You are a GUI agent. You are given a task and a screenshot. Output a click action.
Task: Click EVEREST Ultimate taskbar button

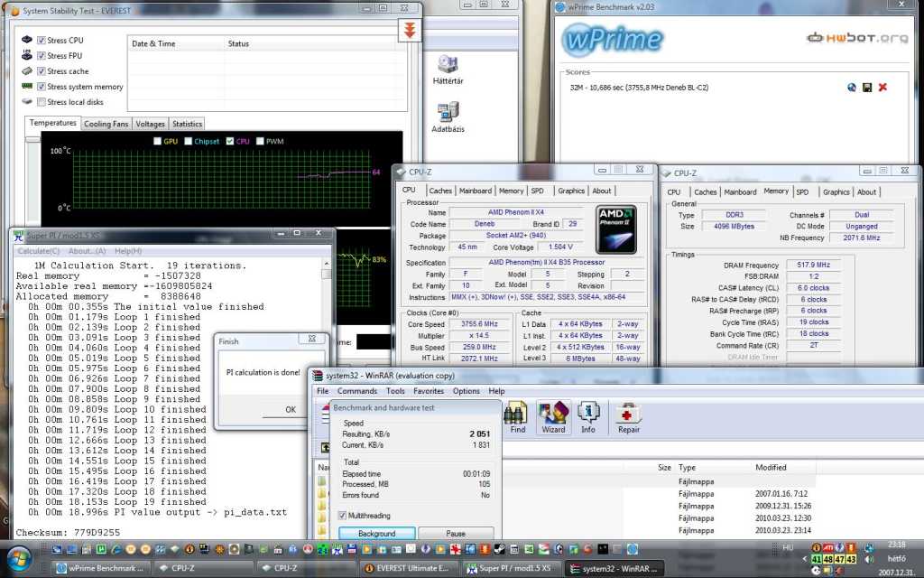(408, 569)
